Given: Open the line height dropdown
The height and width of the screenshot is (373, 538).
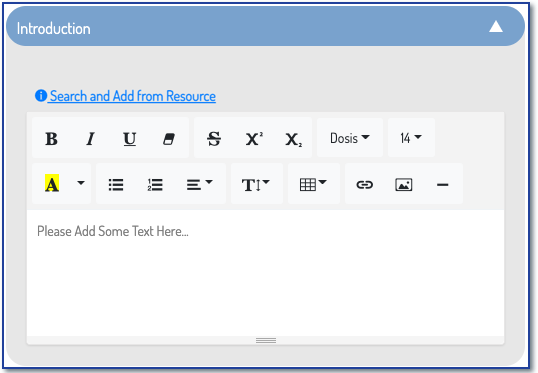Looking at the screenshot, I should (x=256, y=185).
